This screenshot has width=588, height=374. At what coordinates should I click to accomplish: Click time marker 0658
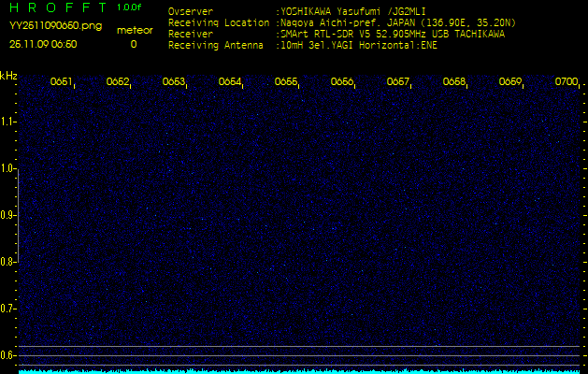point(453,81)
